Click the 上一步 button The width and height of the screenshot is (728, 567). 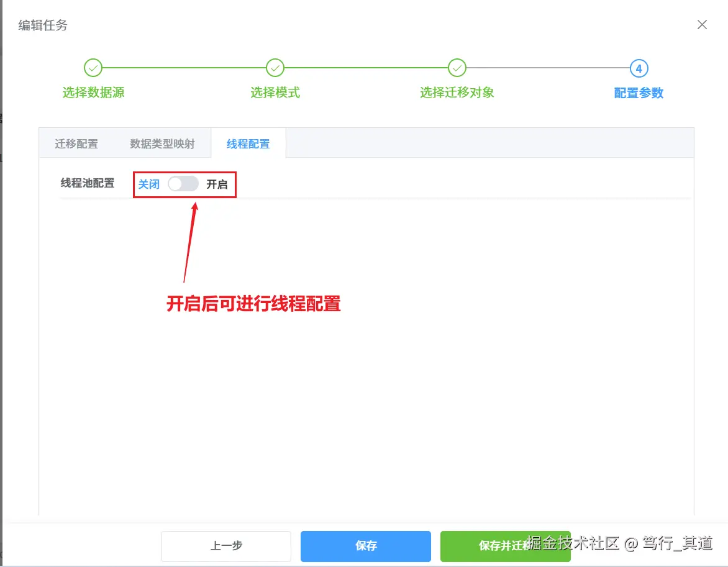[225, 546]
